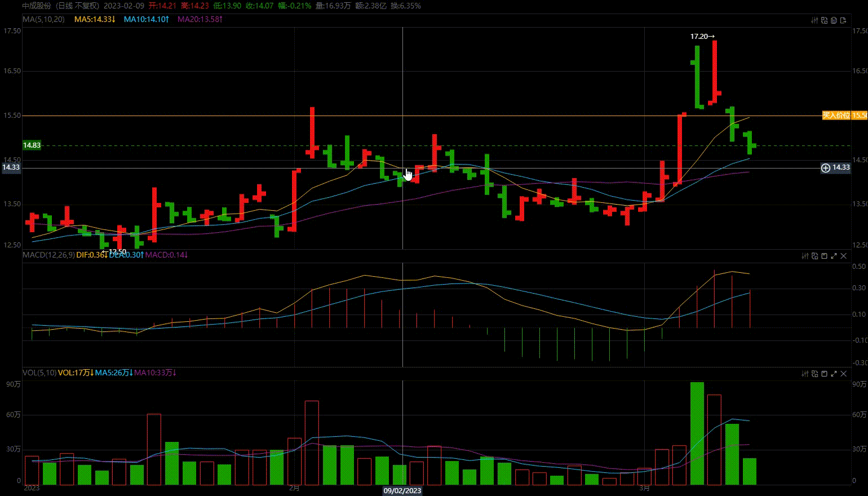Expand the MACD panel to full screen
868x496 pixels.
coord(834,256)
